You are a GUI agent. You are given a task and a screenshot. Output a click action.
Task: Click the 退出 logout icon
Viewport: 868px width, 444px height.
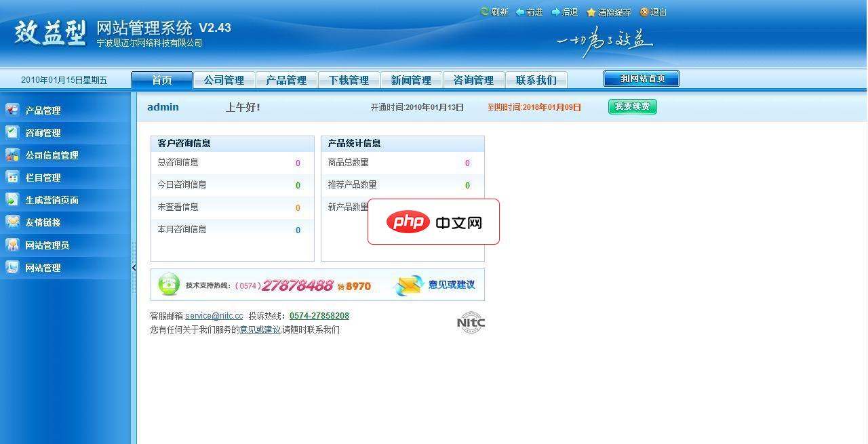pos(644,12)
